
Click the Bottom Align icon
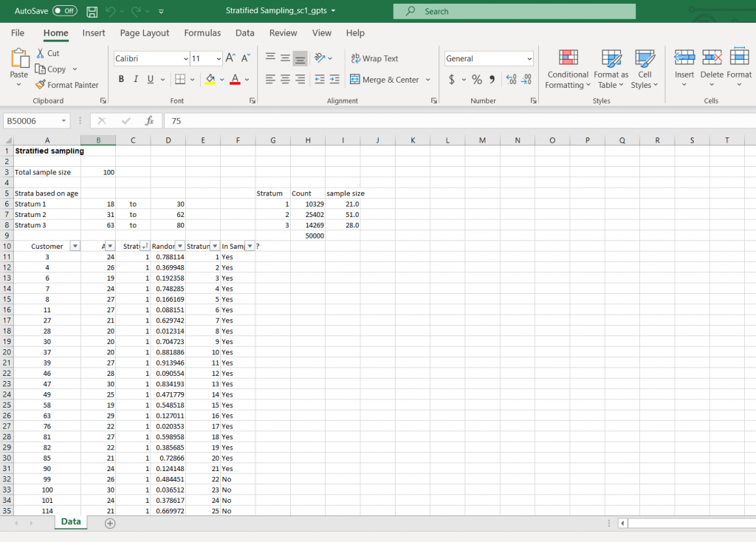tap(300, 58)
